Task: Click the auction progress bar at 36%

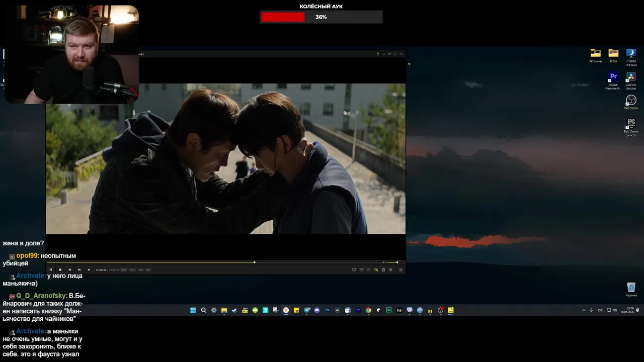Action: click(x=321, y=17)
